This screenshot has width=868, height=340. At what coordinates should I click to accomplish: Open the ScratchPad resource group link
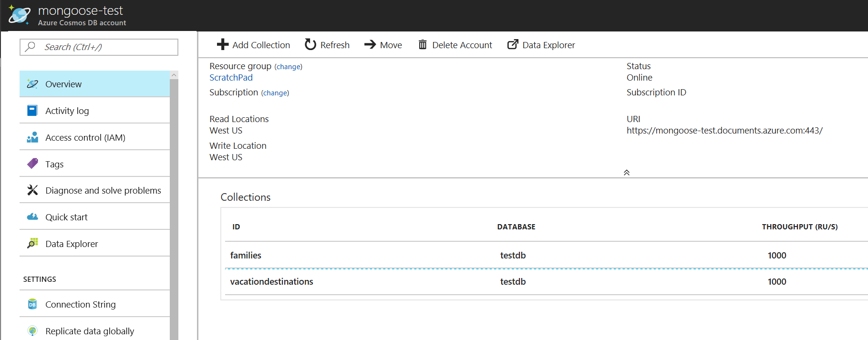pyautogui.click(x=231, y=78)
